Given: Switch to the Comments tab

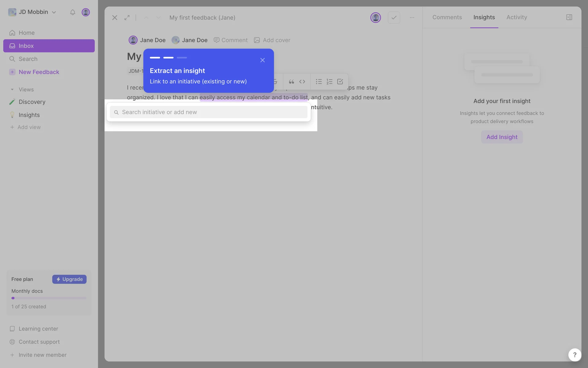Looking at the screenshot, I should [447, 17].
